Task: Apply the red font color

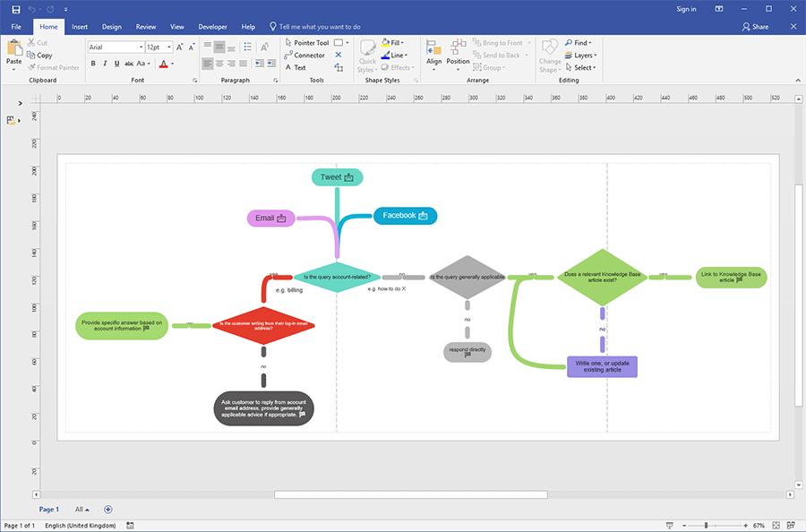Action: 164,64
